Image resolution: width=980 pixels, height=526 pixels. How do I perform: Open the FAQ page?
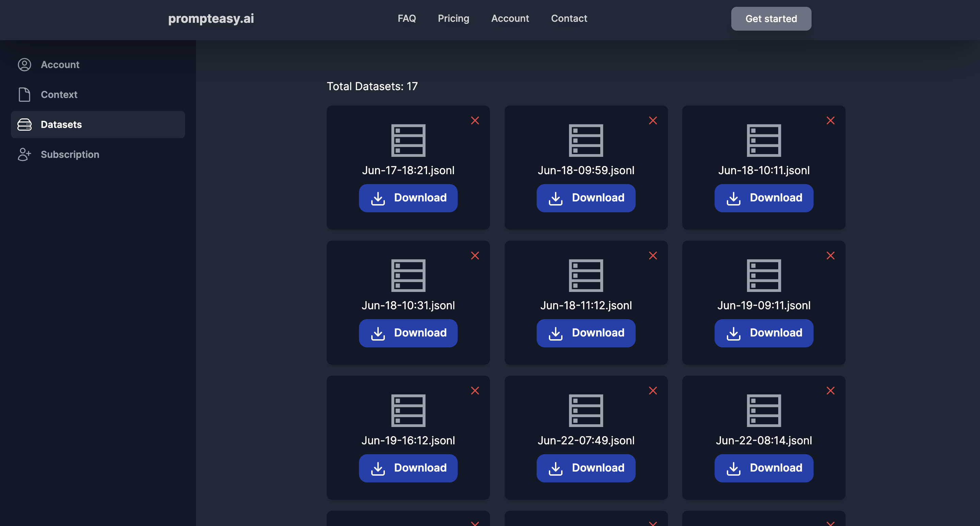407,18
